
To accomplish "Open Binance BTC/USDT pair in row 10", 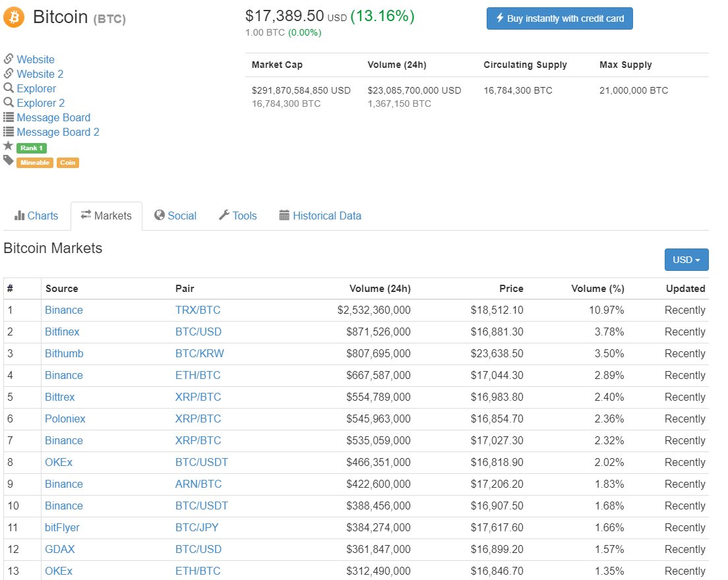I will coord(202,506).
